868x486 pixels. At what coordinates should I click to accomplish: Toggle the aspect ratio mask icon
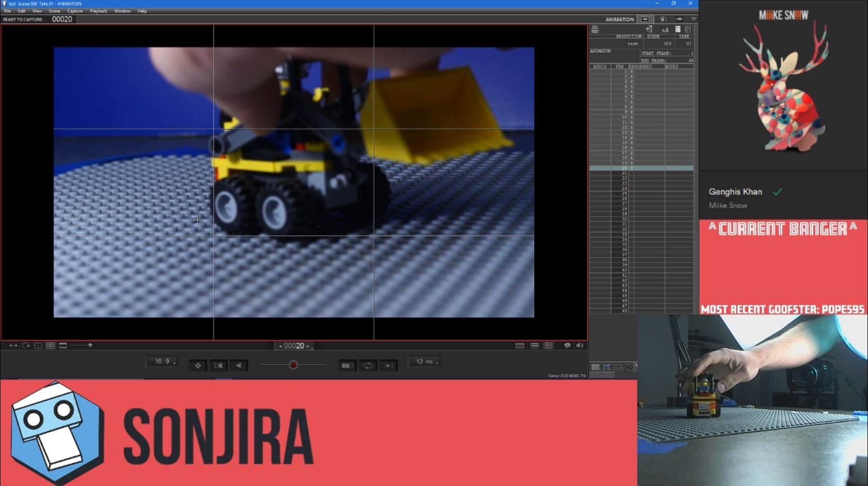coord(63,345)
